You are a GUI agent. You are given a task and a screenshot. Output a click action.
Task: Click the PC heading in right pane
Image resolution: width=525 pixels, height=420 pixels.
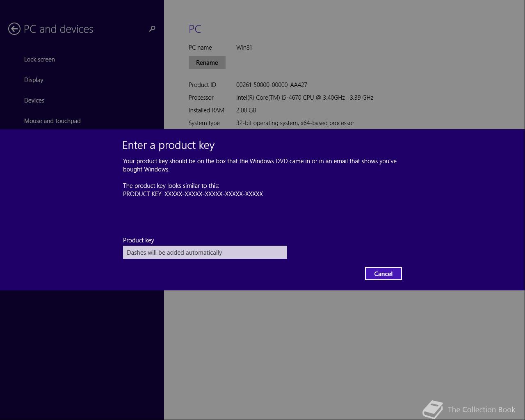pos(195,29)
